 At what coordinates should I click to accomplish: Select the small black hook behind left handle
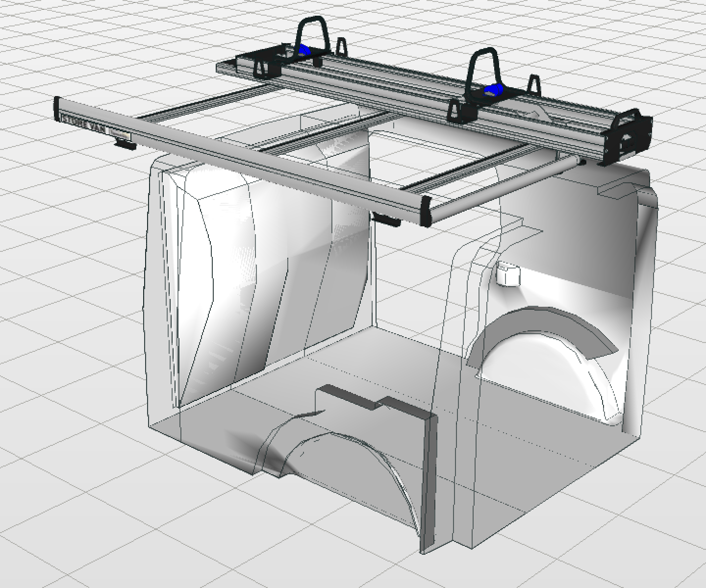point(341,48)
